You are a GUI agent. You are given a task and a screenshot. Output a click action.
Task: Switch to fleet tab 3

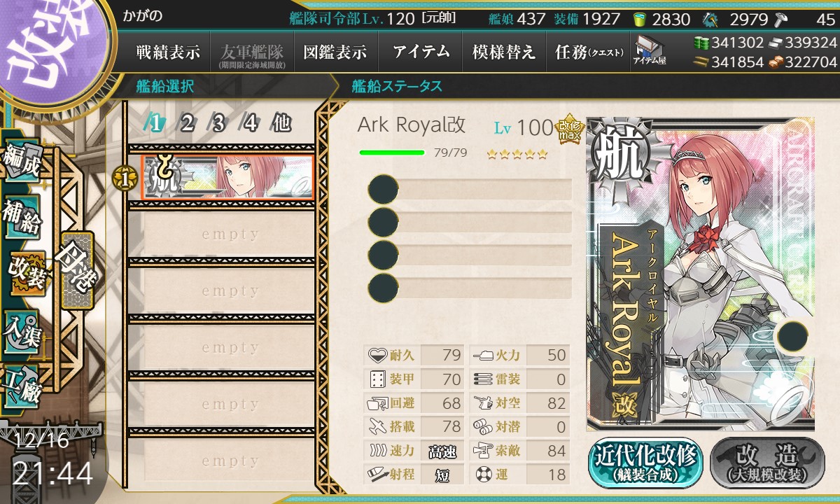[x=218, y=123]
